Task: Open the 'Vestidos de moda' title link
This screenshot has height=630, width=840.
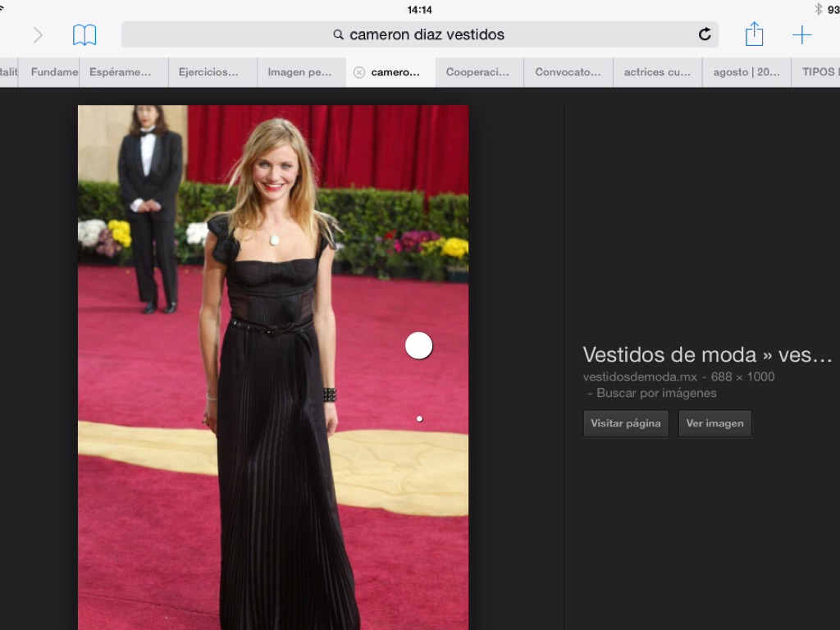Action: (706, 354)
